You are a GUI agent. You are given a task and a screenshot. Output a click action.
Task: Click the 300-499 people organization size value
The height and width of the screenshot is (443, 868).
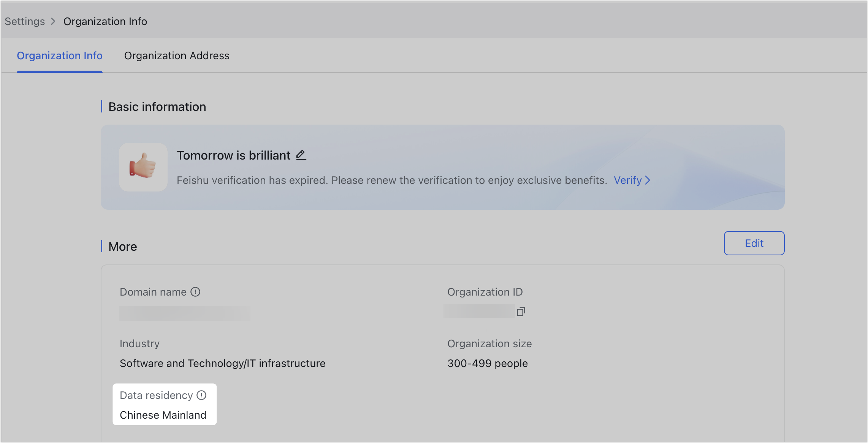(x=487, y=363)
